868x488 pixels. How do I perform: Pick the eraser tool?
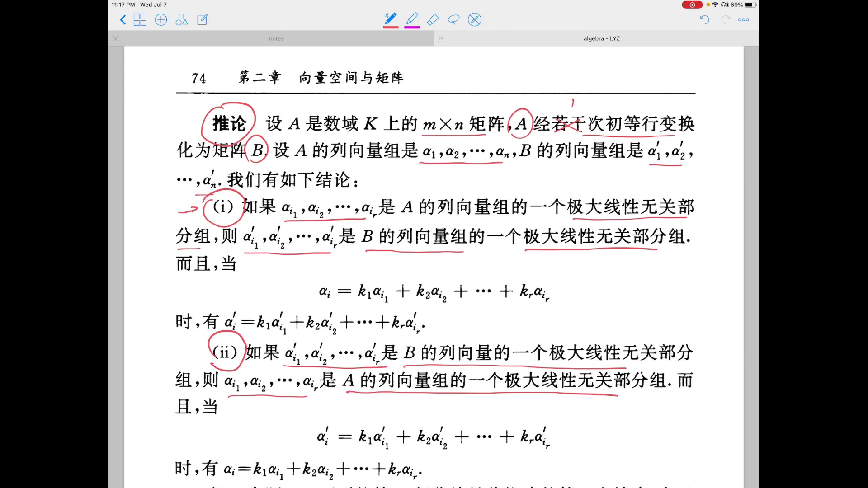click(433, 20)
